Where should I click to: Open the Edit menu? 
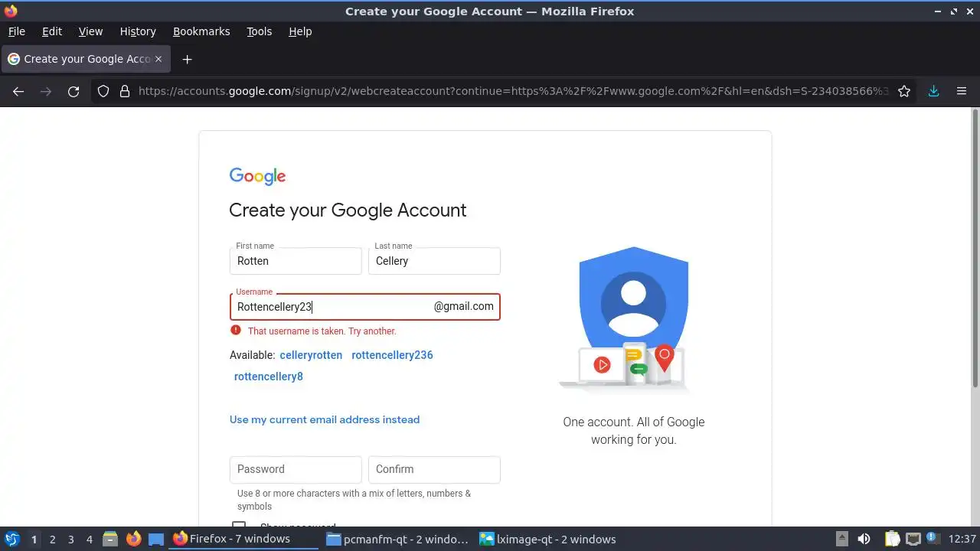[52, 31]
